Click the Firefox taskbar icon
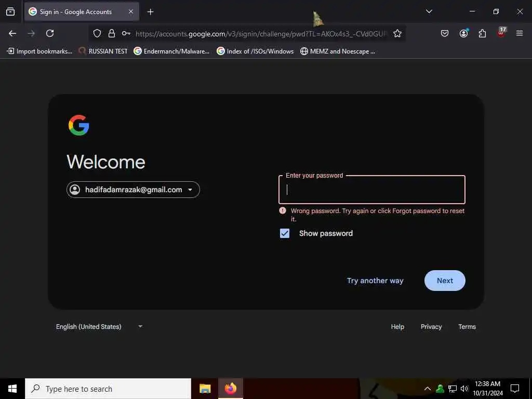 (x=230, y=389)
